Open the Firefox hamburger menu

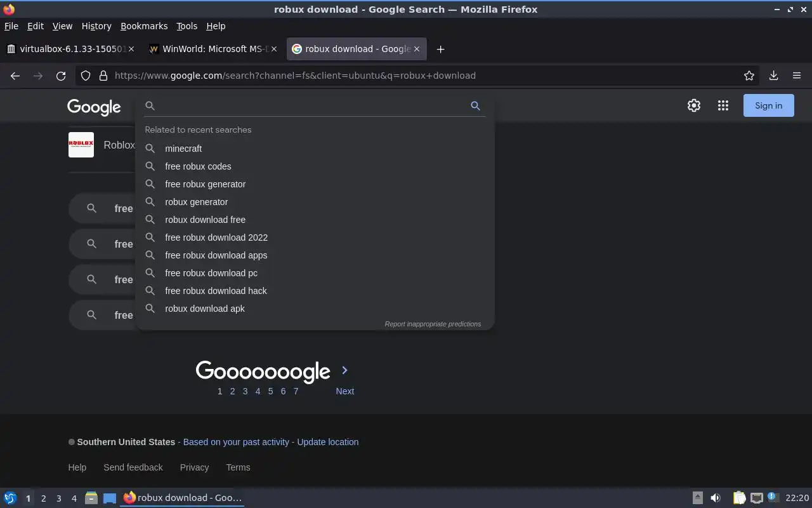(x=797, y=76)
